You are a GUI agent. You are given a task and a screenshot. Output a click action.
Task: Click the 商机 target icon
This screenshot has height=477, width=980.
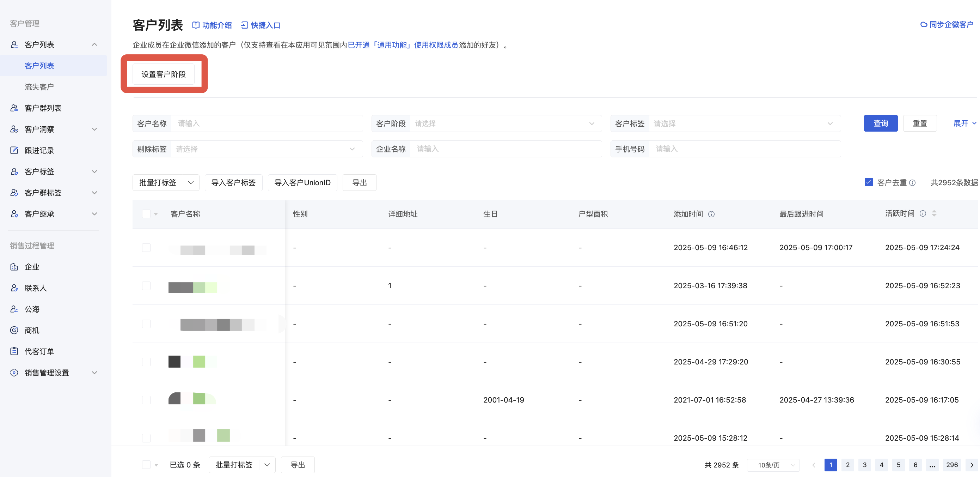click(x=14, y=331)
